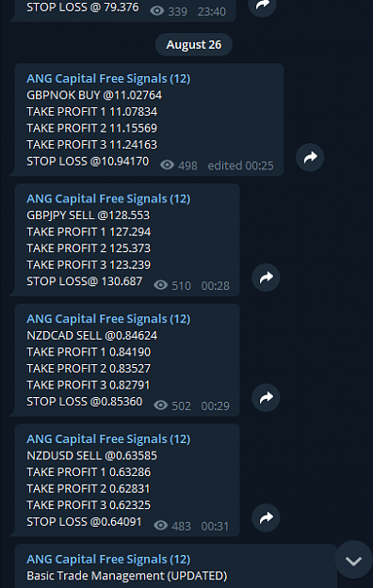
Task: Click eye views icon on GBPNOK message
Action: (167, 165)
